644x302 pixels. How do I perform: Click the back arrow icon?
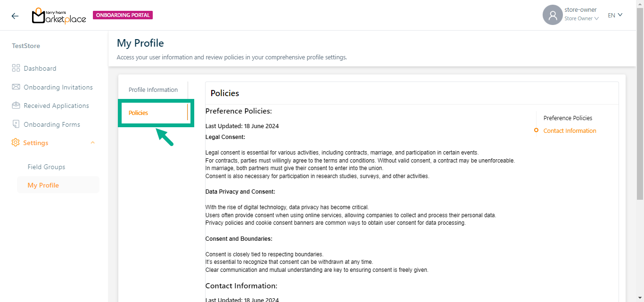tap(15, 16)
